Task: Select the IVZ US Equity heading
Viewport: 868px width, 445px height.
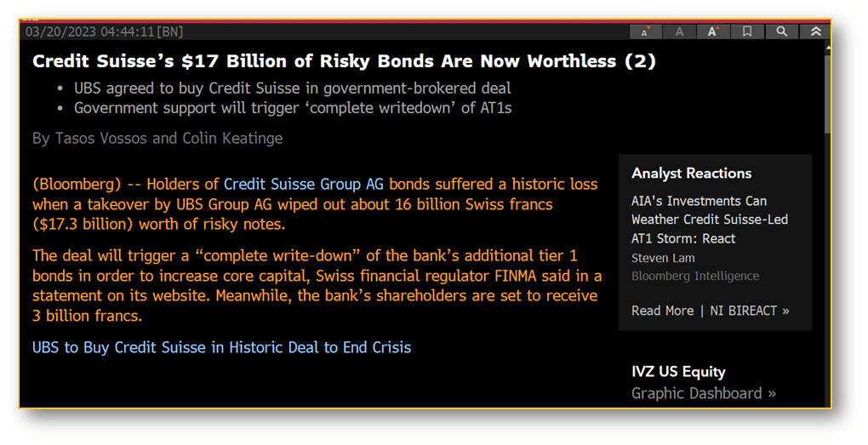Action: click(678, 372)
